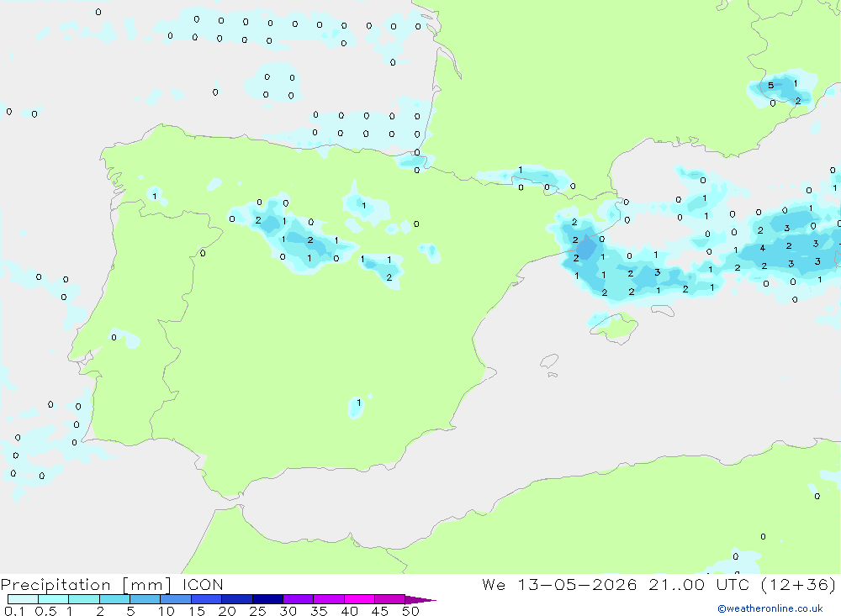The height and width of the screenshot is (616, 841).
Task: Click the legend label '15'
Action: point(197,611)
